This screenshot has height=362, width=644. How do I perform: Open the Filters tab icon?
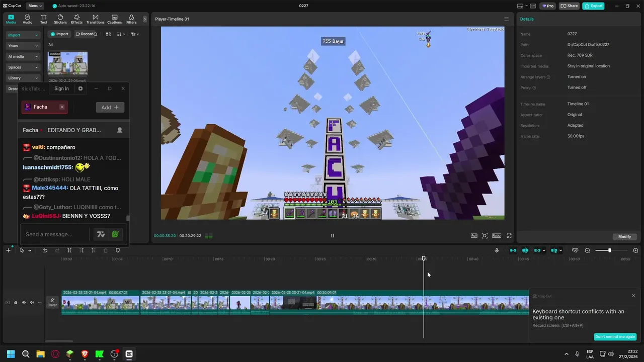(x=131, y=19)
